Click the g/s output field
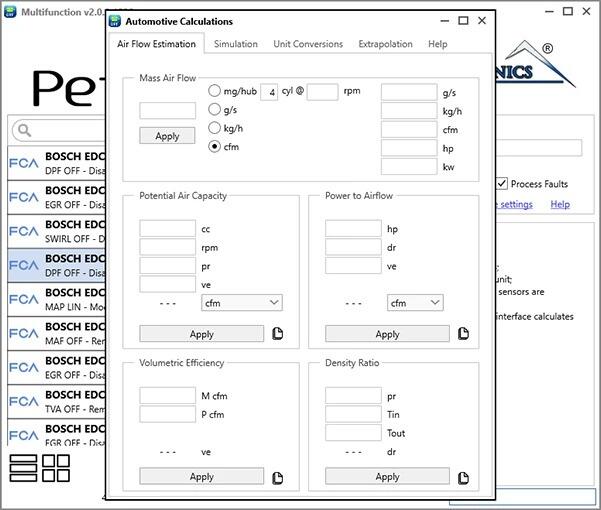The height and width of the screenshot is (510, 601). click(x=409, y=92)
